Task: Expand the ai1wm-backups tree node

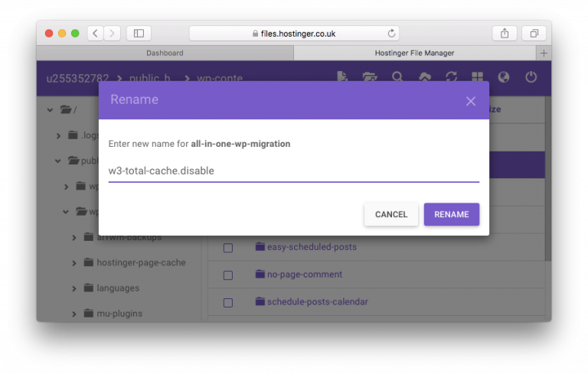Action: pyautogui.click(x=73, y=238)
